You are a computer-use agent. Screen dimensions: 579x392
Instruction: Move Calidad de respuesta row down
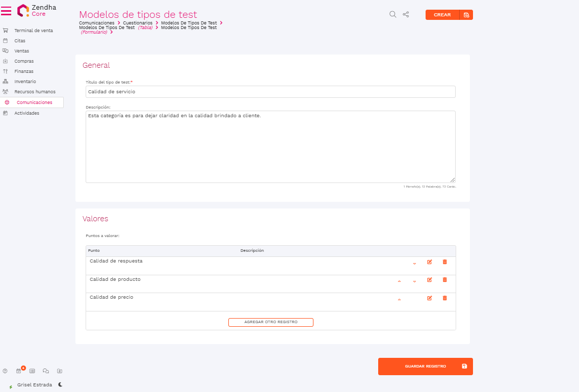click(x=414, y=263)
